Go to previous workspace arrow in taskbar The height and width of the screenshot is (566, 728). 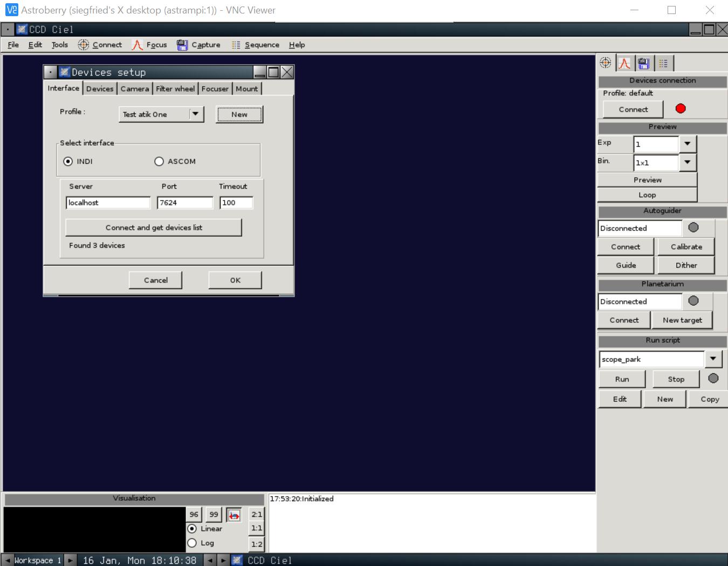tap(8, 560)
